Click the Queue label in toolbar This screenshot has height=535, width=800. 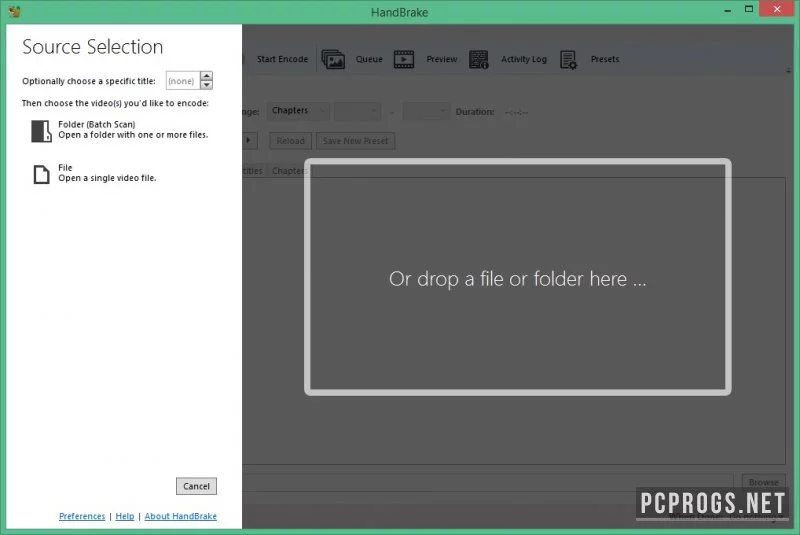coord(369,59)
